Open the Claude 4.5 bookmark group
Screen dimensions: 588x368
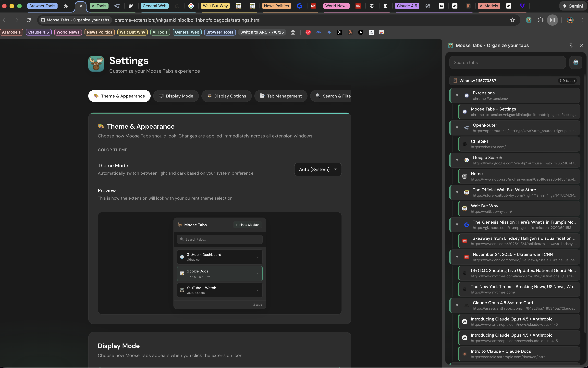(x=38, y=32)
